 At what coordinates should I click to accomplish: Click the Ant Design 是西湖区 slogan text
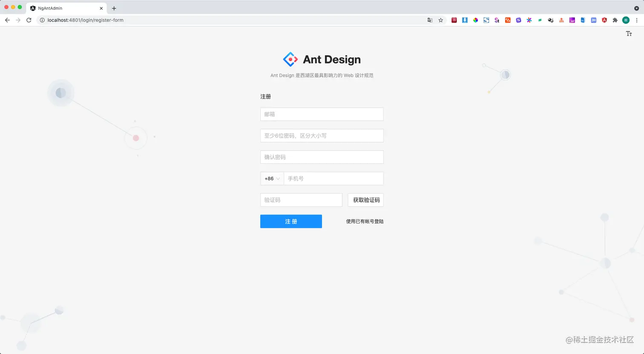click(322, 75)
